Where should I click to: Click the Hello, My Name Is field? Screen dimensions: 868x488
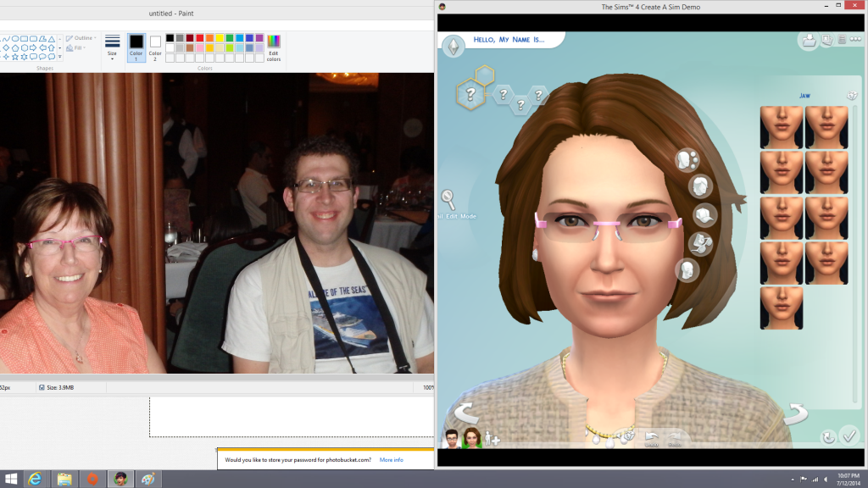click(x=509, y=40)
